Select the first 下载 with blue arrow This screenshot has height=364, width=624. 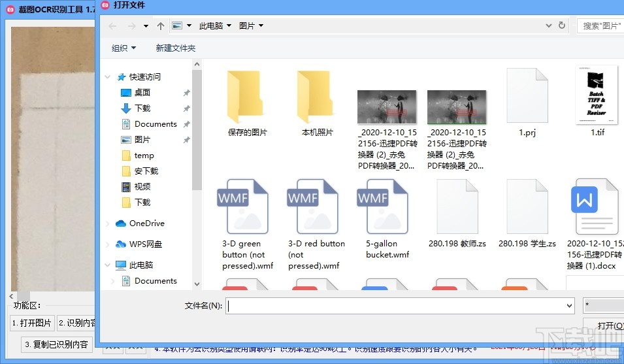pos(142,108)
